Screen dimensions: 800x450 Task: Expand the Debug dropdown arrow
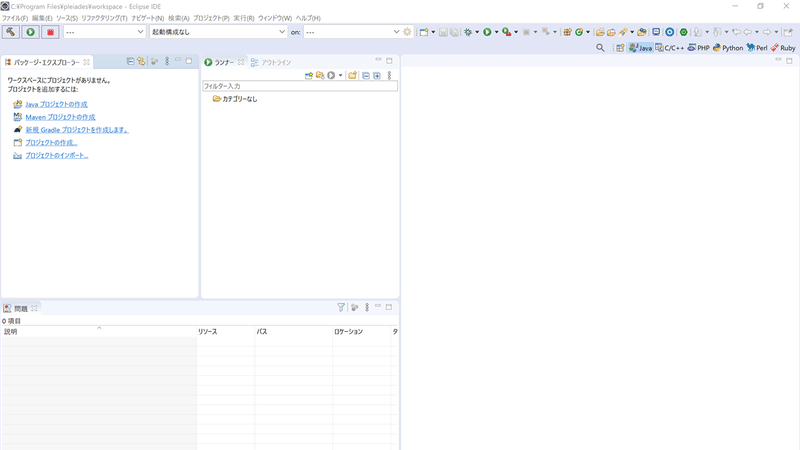pyautogui.click(x=477, y=32)
